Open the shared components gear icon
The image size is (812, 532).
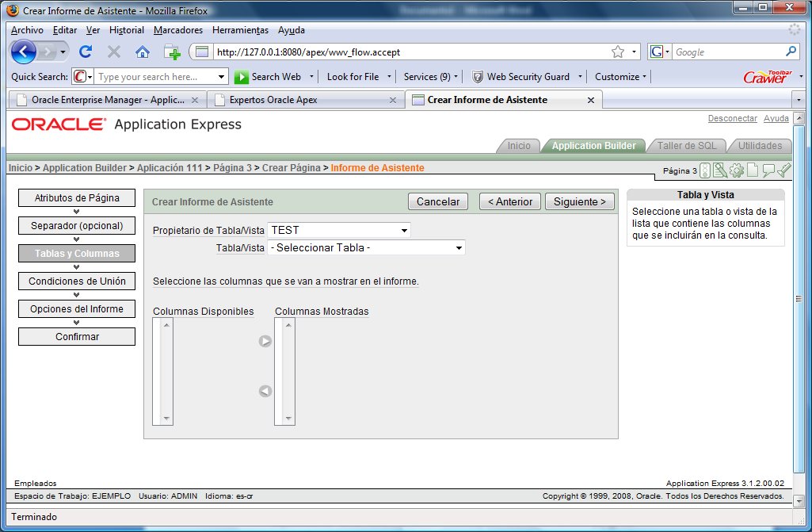[x=737, y=170]
